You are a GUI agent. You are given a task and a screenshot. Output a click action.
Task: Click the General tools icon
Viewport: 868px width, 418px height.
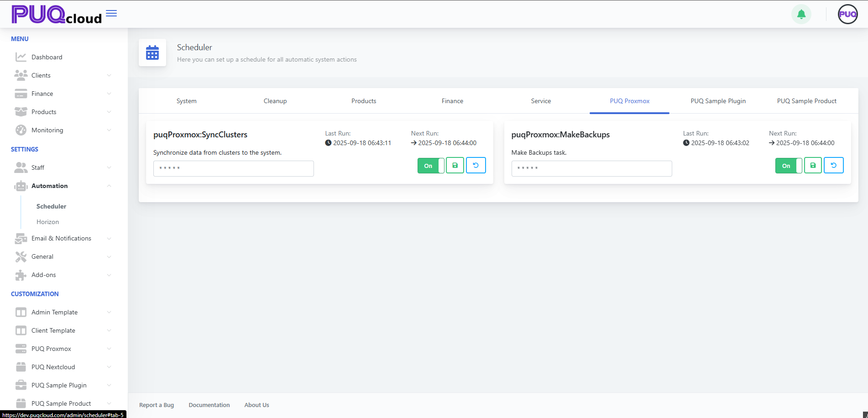(21, 256)
